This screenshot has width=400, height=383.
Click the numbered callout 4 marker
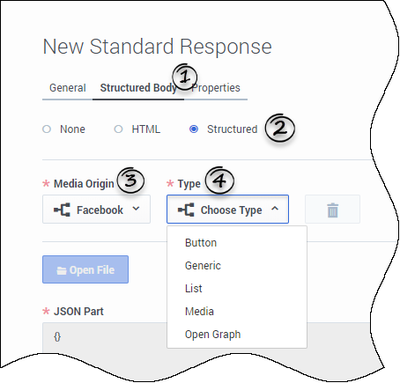(x=220, y=180)
